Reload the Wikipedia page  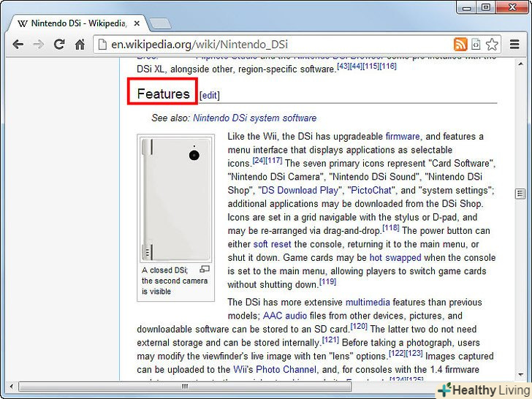[x=59, y=44]
